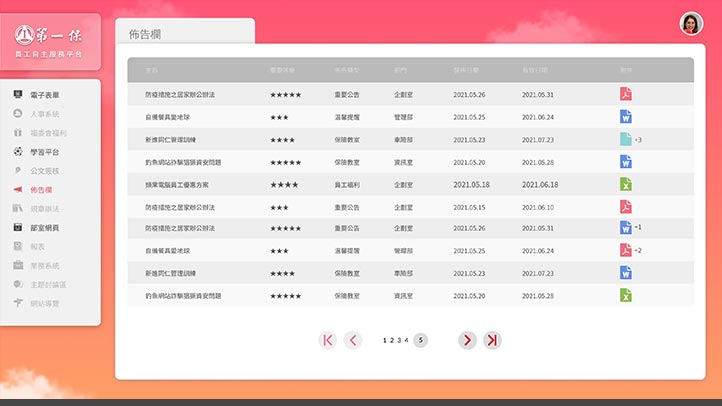The image size is (722, 406).
Task: Open the teal file attachment marked +3
Action: coord(625,139)
